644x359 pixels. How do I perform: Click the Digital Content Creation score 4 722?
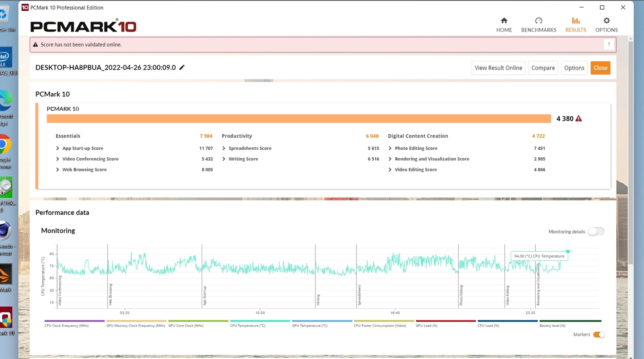click(x=538, y=136)
